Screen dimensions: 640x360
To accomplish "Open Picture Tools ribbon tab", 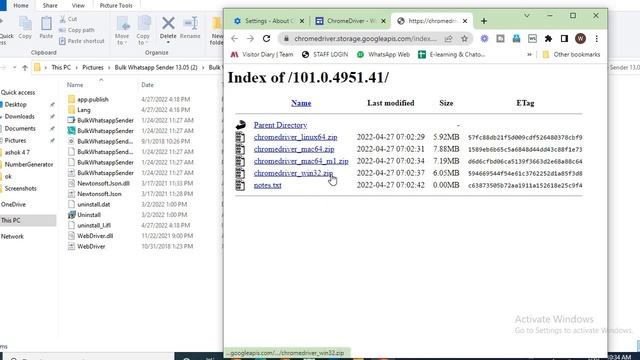I will pos(116,6).
